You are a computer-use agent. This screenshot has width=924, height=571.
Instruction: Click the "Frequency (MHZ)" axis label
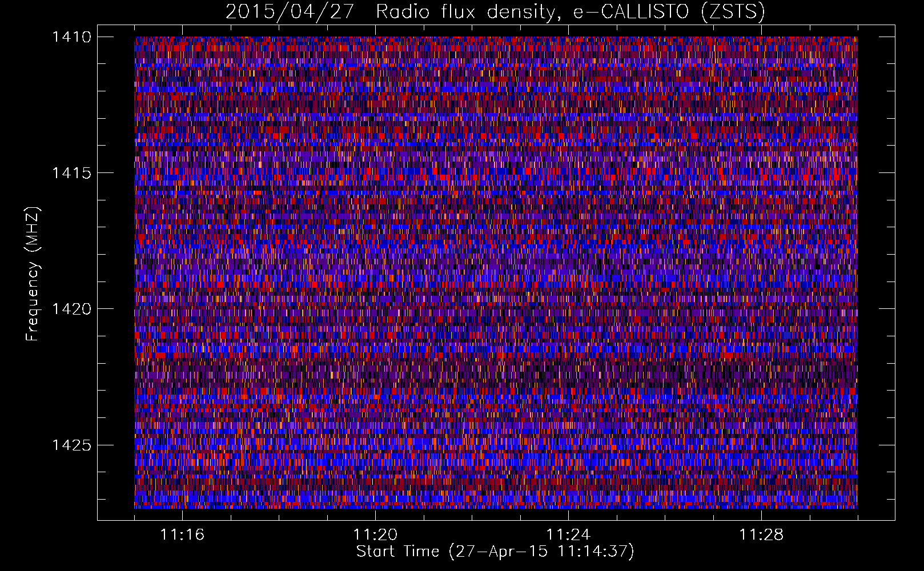pyautogui.click(x=33, y=274)
